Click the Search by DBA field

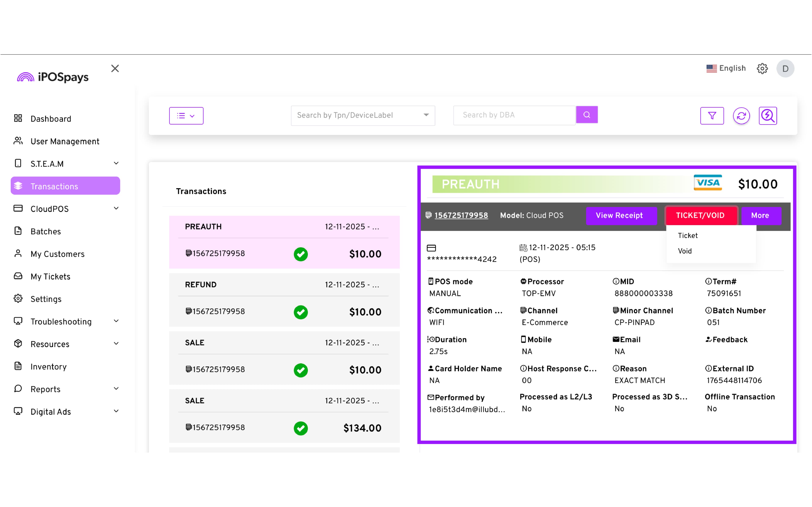514,115
